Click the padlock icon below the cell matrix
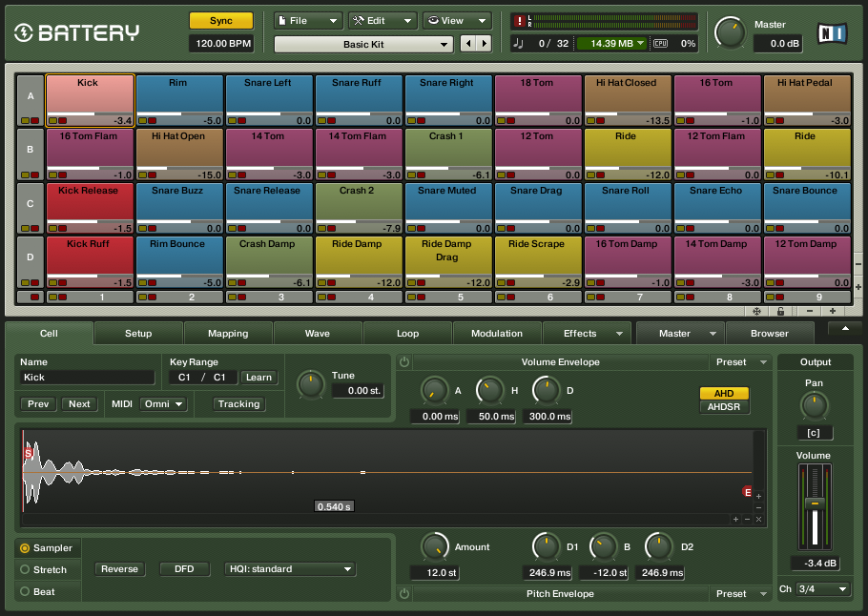 (780, 312)
